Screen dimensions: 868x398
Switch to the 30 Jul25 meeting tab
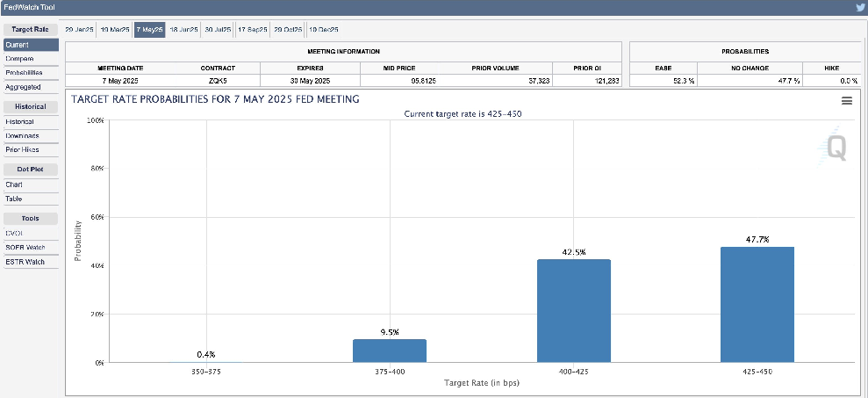pos(218,29)
